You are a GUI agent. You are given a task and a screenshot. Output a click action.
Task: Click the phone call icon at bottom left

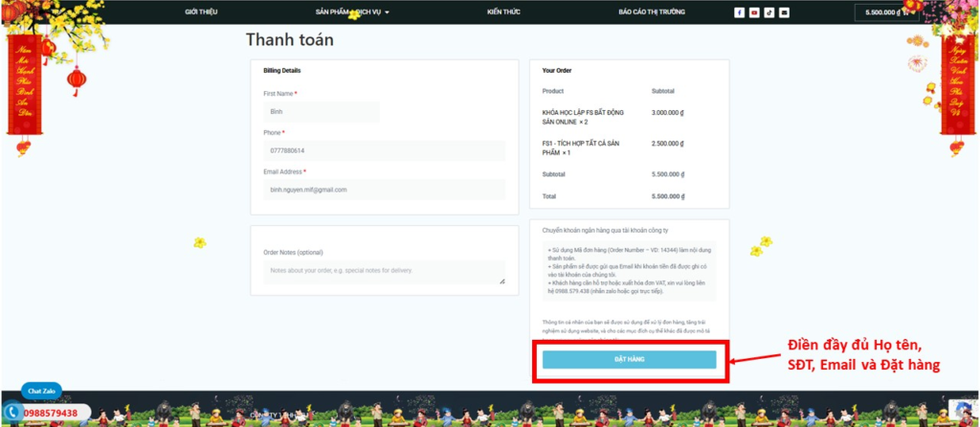point(13,414)
